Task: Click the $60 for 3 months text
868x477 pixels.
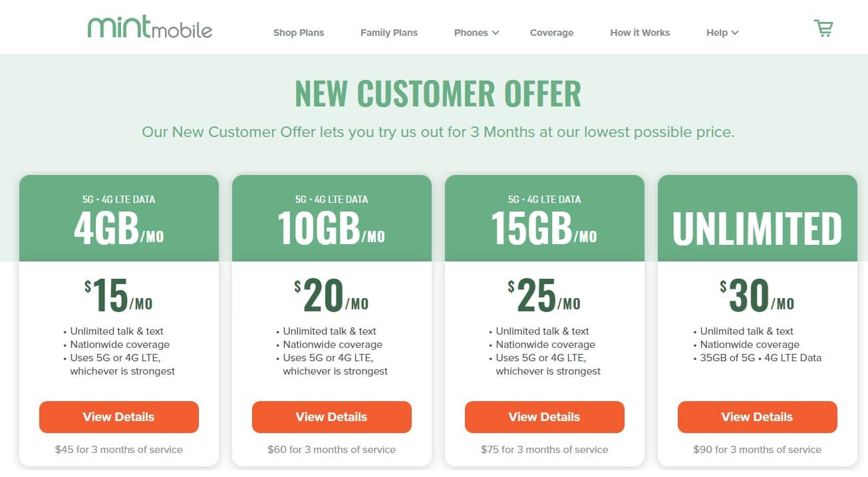Action: click(332, 450)
